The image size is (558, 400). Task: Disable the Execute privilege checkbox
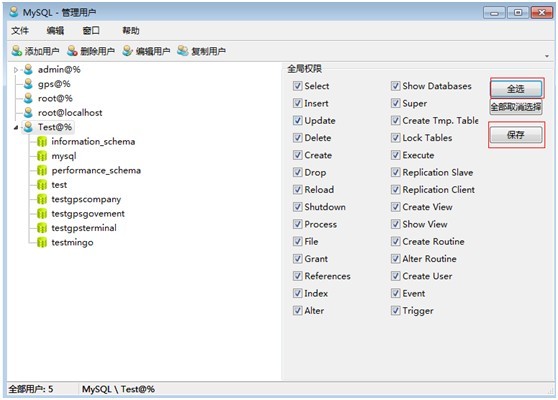(395, 155)
